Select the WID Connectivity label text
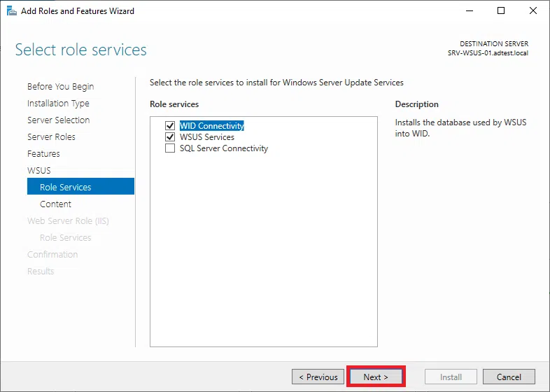Viewport: 550px width, 392px height. tap(211, 126)
